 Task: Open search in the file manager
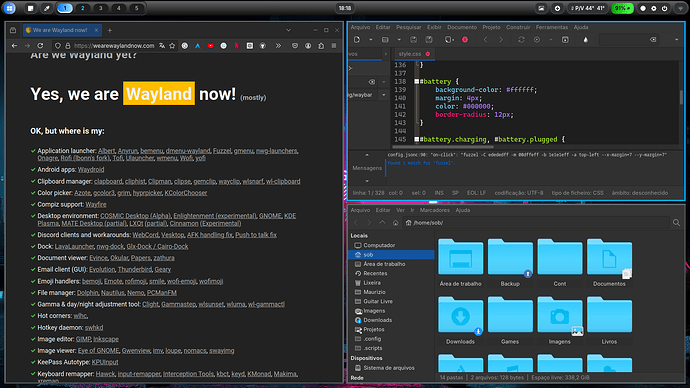[x=676, y=223]
